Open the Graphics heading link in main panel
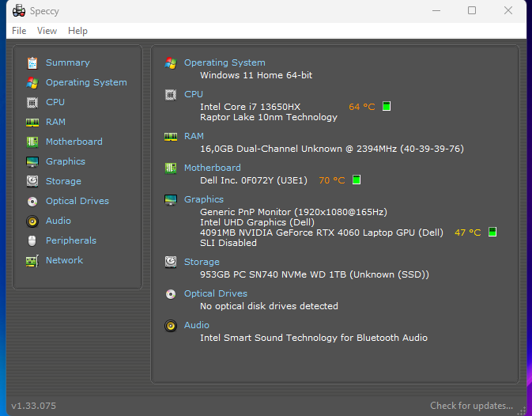532x416 pixels. pyautogui.click(x=204, y=199)
